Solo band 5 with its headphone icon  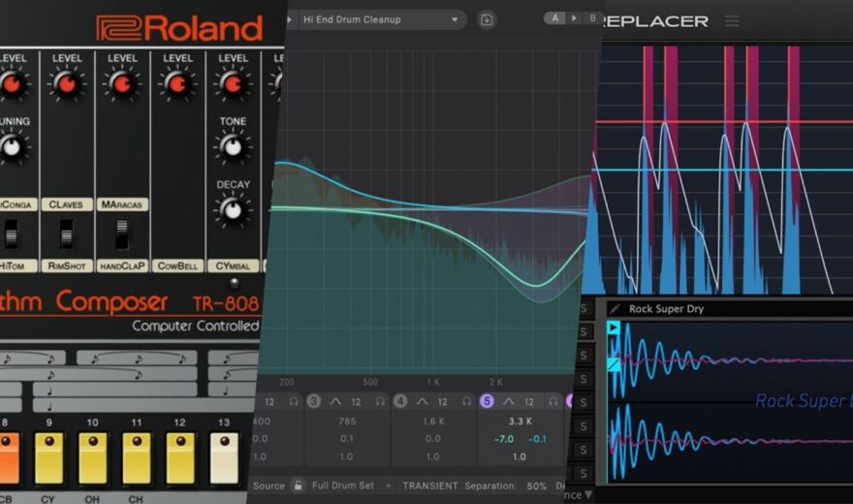point(553,401)
